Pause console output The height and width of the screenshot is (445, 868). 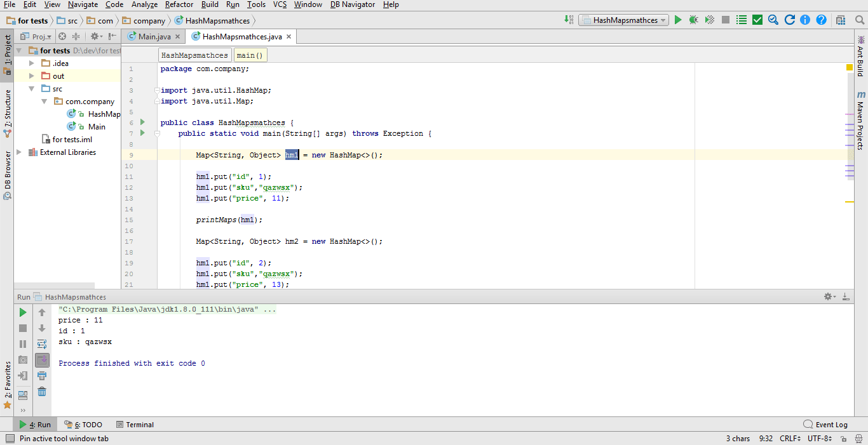click(x=22, y=343)
